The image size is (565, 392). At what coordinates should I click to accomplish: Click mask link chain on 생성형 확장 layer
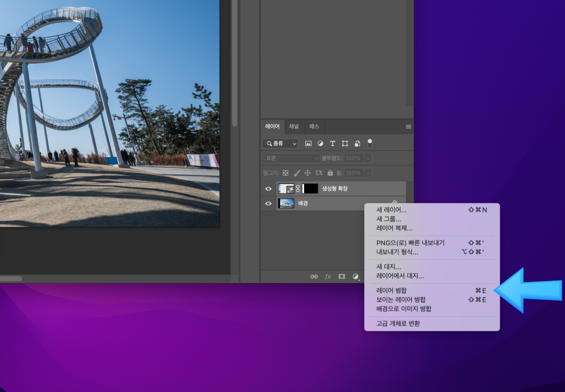298,188
